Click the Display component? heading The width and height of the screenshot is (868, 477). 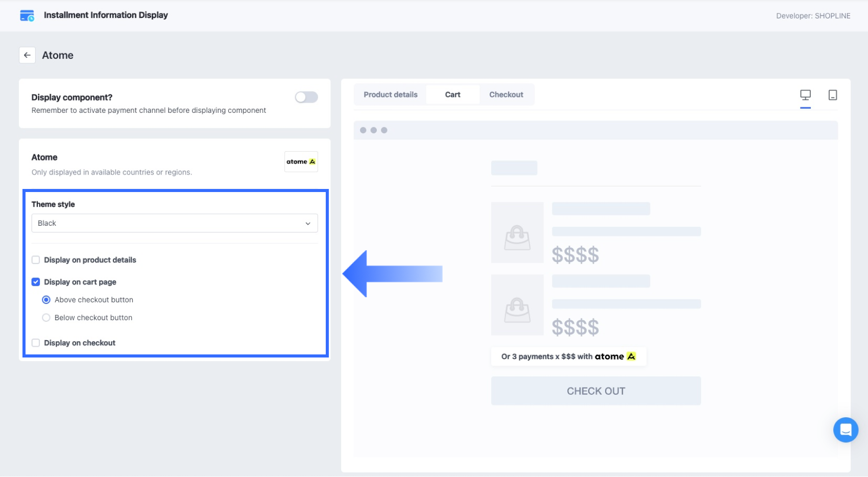click(72, 98)
